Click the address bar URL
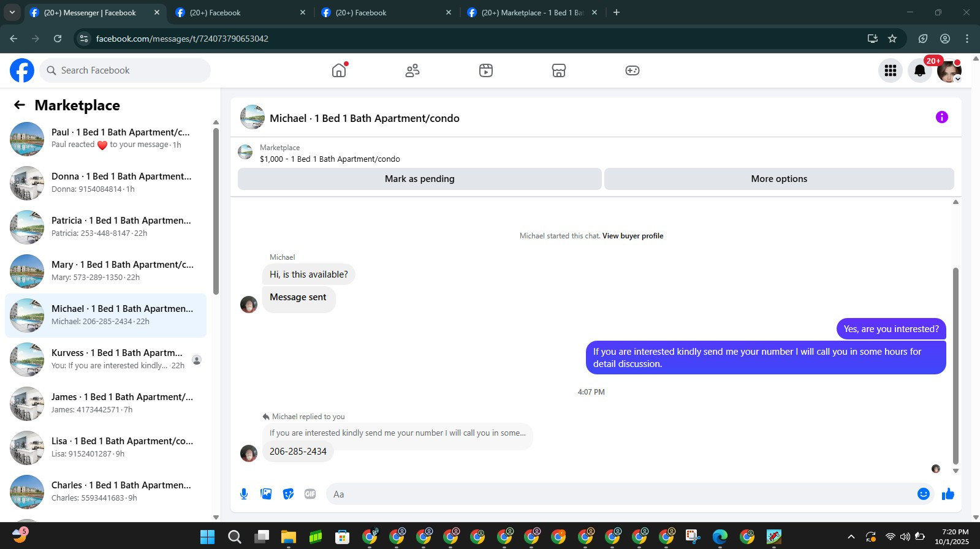The width and height of the screenshot is (980, 549). [x=182, y=39]
